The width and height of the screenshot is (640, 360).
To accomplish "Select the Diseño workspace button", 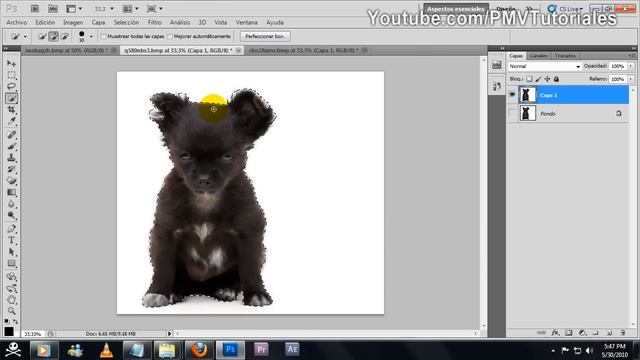I will (x=506, y=9).
